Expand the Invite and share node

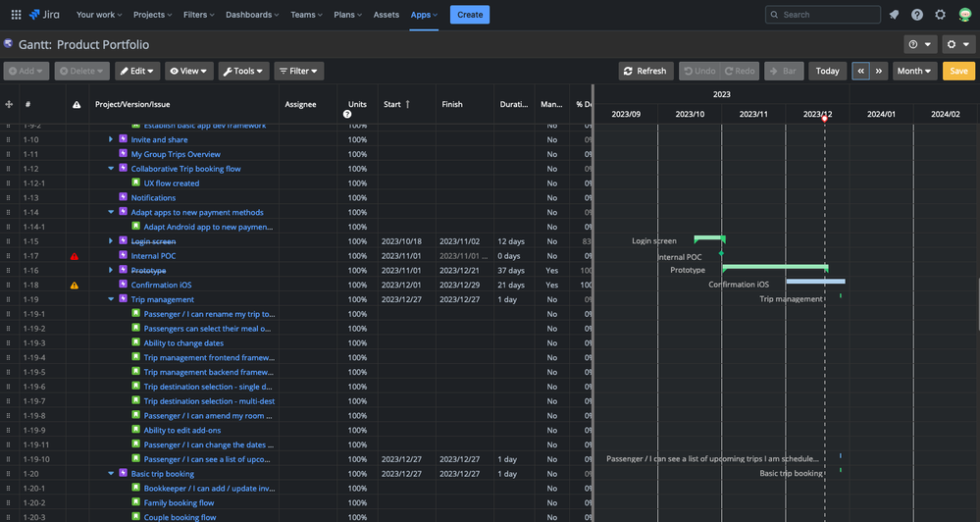point(112,140)
